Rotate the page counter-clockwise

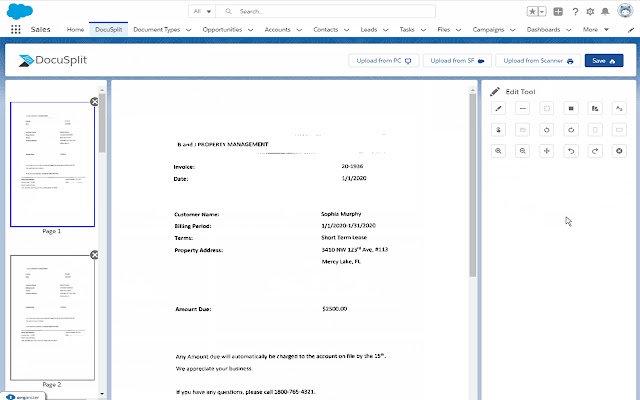pos(547,130)
